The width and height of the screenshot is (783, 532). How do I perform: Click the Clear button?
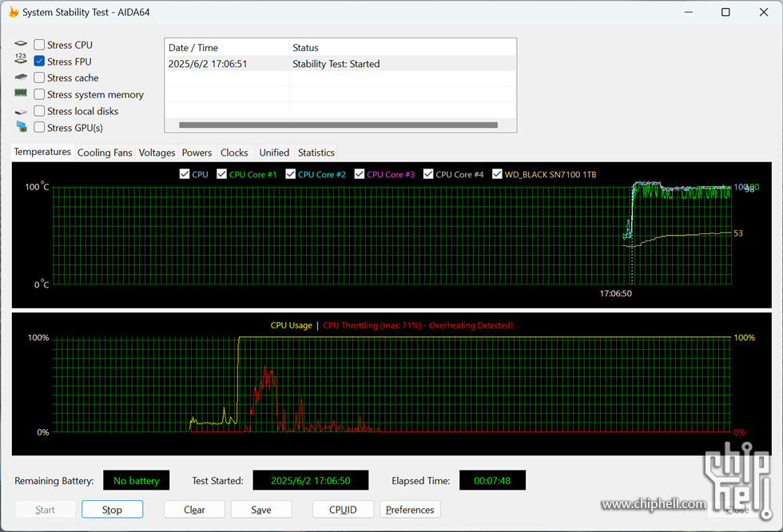tap(194, 510)
